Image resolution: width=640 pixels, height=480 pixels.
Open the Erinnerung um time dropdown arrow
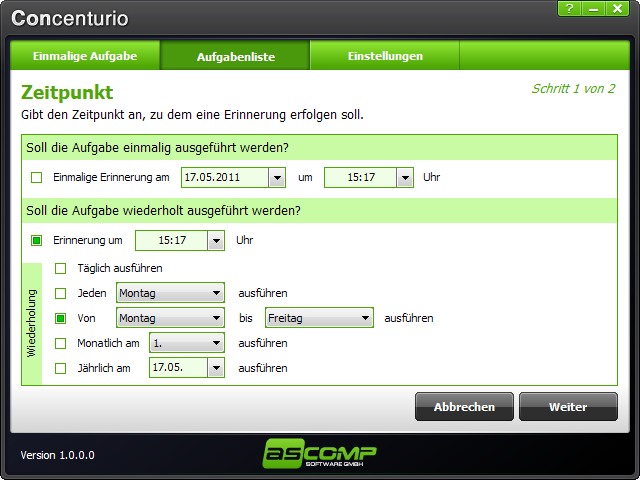pos(216,240)
